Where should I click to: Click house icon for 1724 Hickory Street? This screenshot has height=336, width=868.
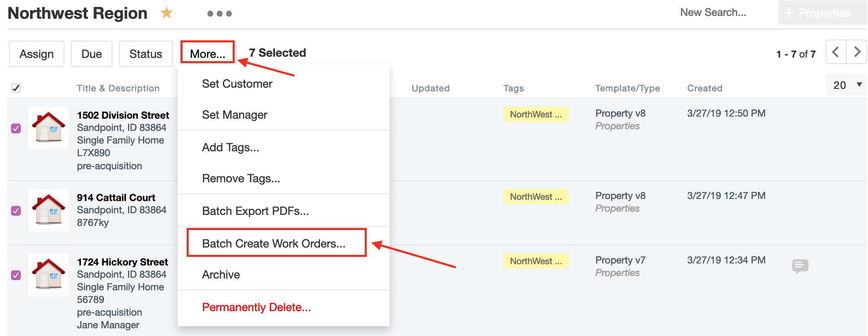48,275
